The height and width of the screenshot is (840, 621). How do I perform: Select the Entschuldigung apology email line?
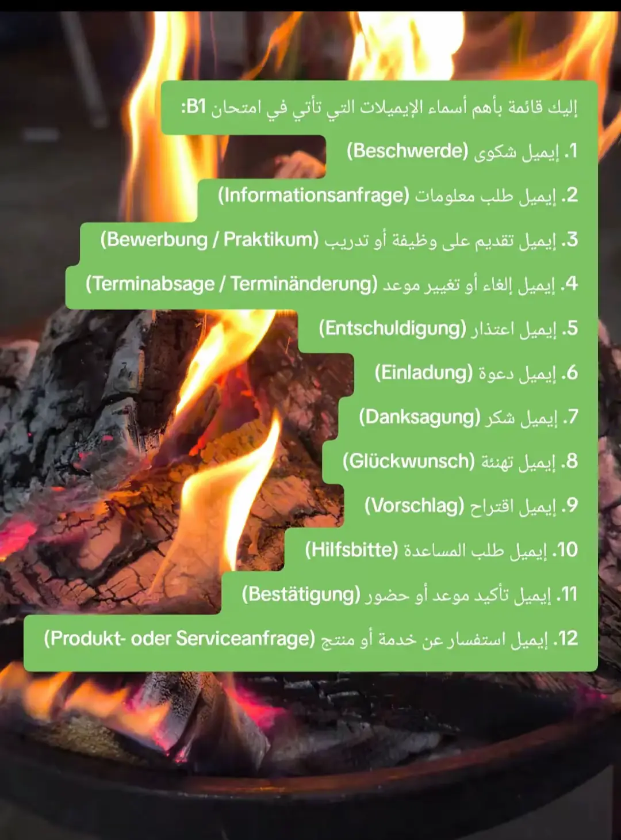coord(448,329)
